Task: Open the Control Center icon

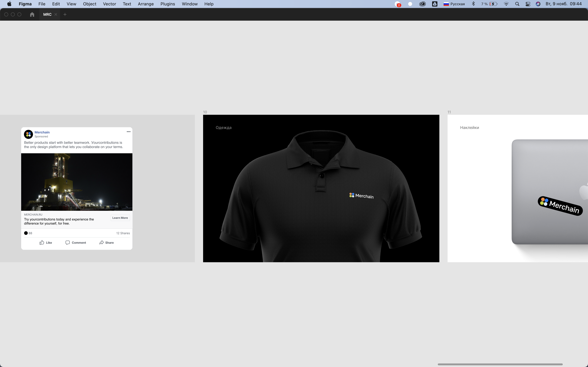Action: click(x=528, y=4)
